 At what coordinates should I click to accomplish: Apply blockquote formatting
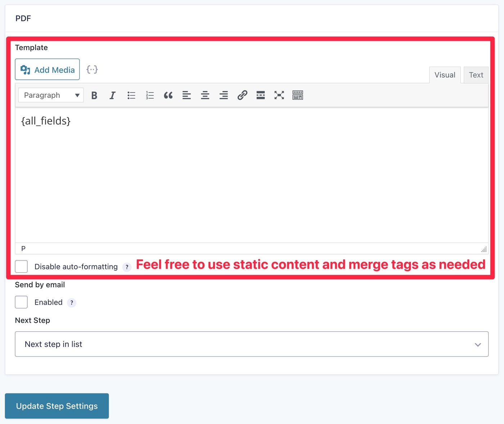[x=168, y=95]
